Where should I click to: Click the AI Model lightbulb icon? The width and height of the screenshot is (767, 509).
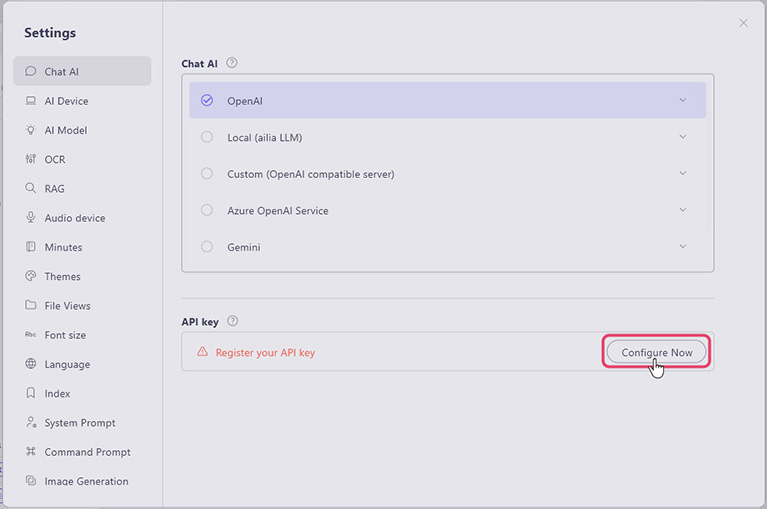[31, 130]
